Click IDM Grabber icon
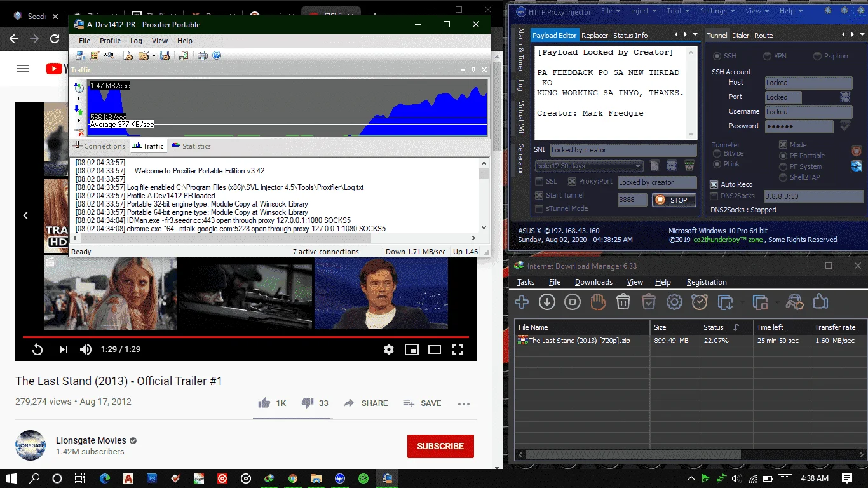The image size is (868, 488). point(794,302)
